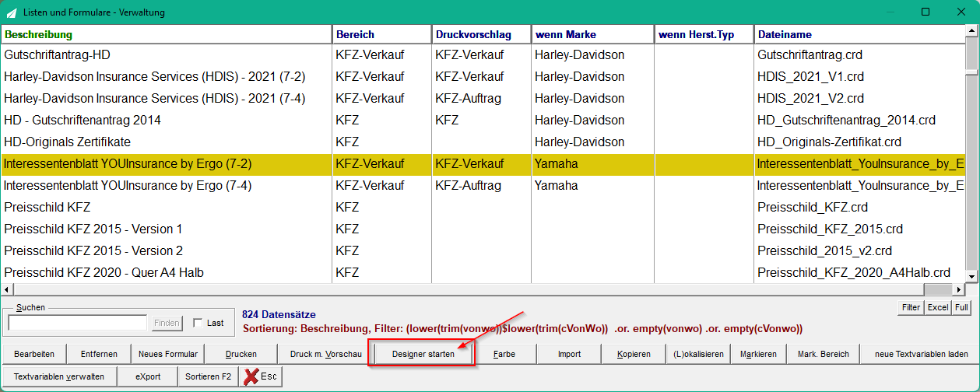Click the Markieren button
The height and width of the screenshot is (392, 980).
click(x=759, y=354)
